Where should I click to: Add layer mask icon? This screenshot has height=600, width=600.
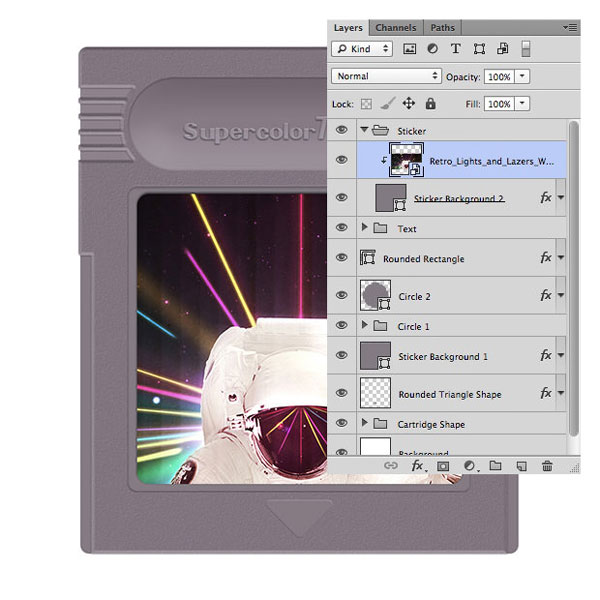tap(443, 466)
